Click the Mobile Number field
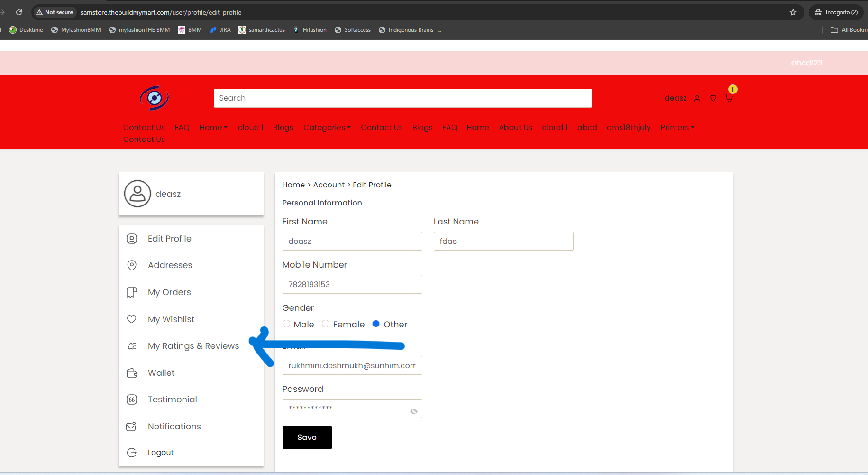 (352, 284)
